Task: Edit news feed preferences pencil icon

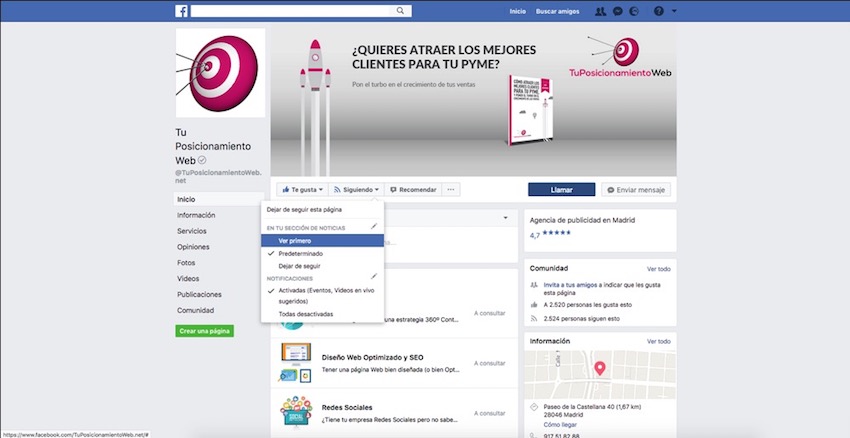Action: pos(375,226)
